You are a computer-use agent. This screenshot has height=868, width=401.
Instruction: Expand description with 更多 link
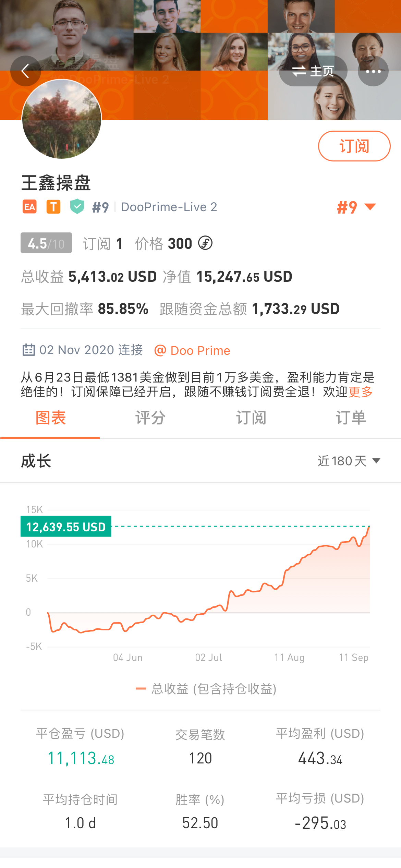pyautogui.click(x=360, y=391)
